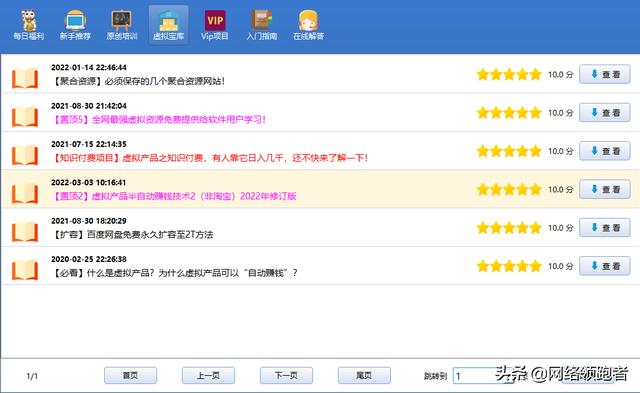
Task: Click 10.0 分 score of 聚合资源 row
Action: tap(560, 74)
